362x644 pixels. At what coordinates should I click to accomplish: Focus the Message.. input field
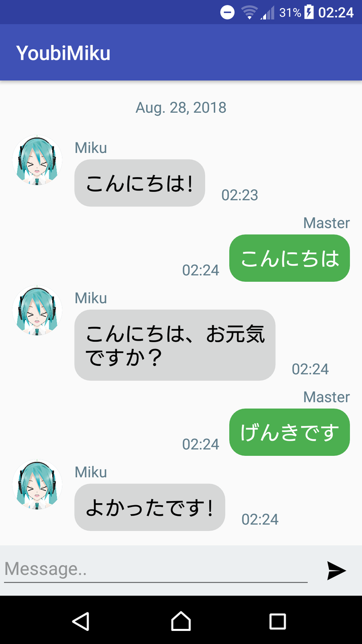pos(156,569)
